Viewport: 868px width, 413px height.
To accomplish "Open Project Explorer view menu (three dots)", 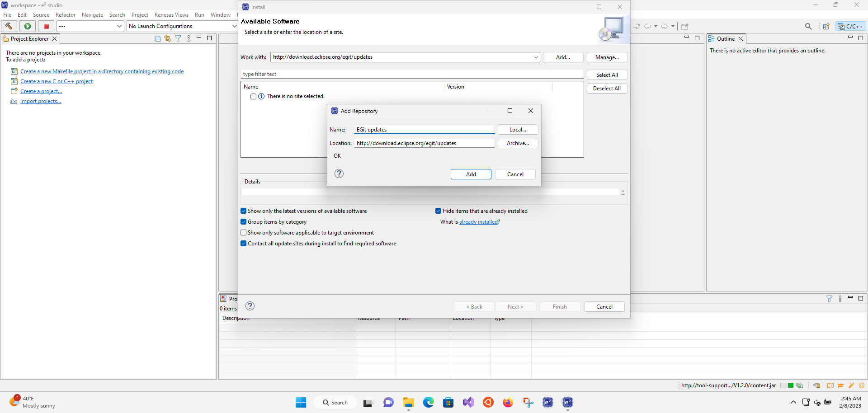I will pos(189,39).
